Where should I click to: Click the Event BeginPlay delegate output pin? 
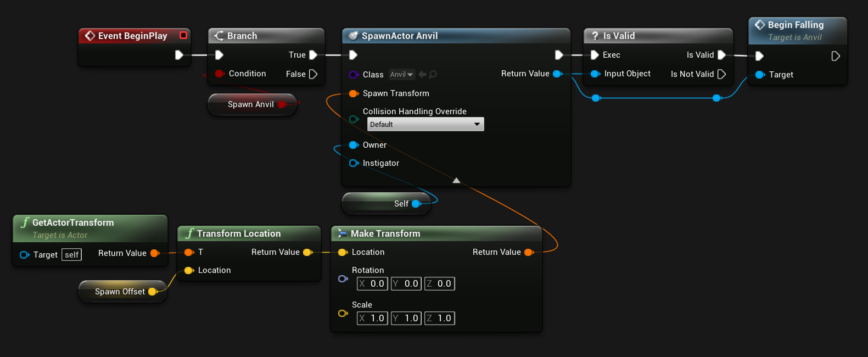(x=183, y=35)
